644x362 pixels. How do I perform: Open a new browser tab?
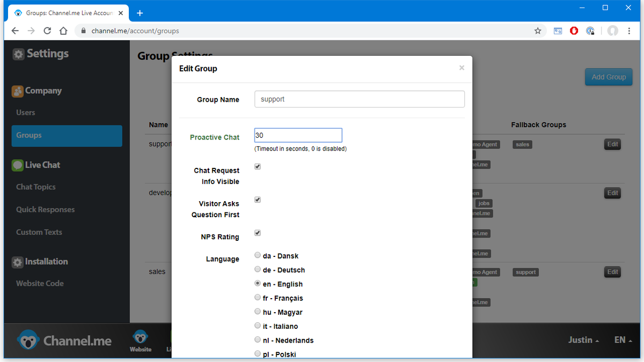click(x=140, y=13)
